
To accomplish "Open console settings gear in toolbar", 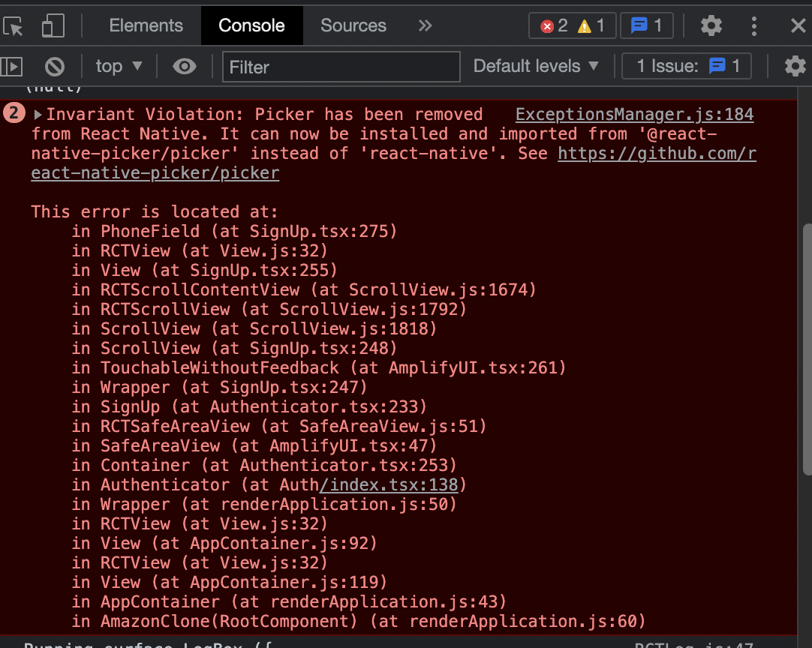I will point(795,66).
